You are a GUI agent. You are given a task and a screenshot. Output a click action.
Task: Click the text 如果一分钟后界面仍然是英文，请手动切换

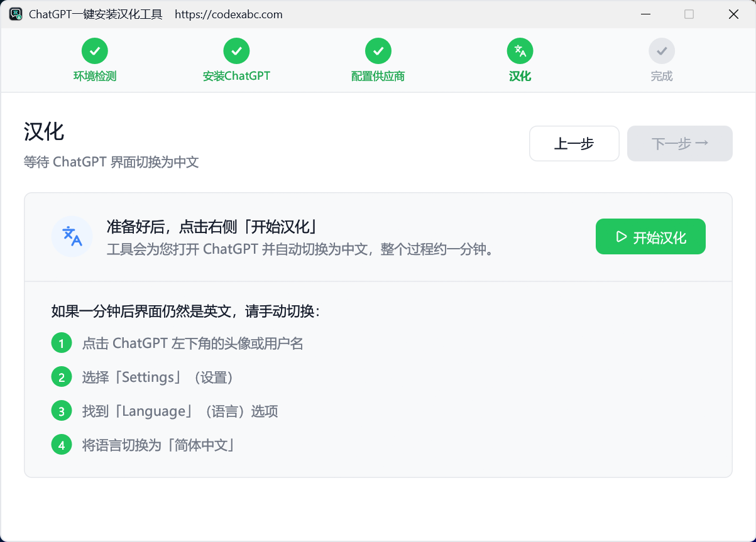point(186,312)
